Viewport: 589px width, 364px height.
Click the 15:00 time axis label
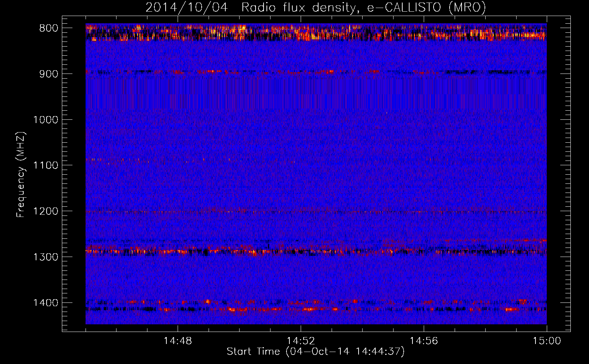pyautogui.click(x=547, y=341)
